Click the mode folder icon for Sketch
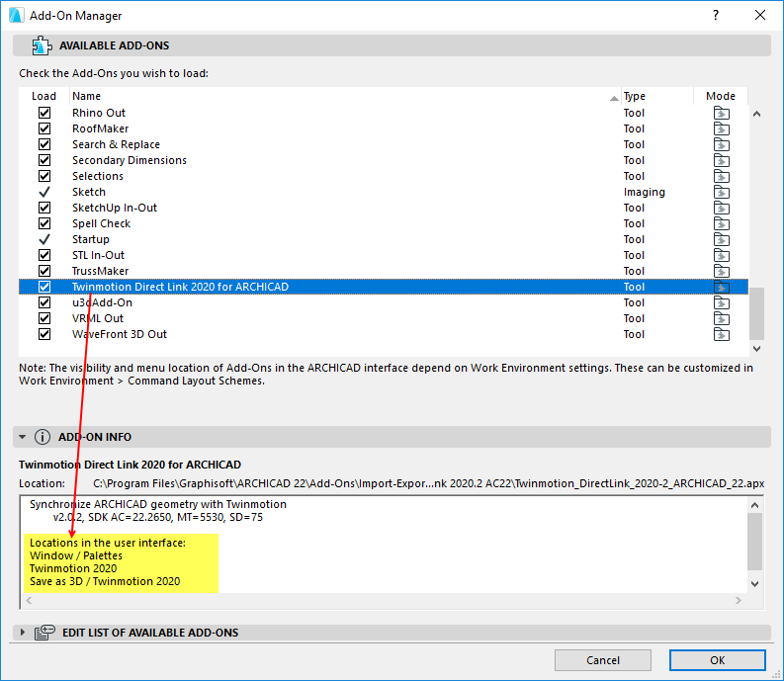 coord(721,192)
